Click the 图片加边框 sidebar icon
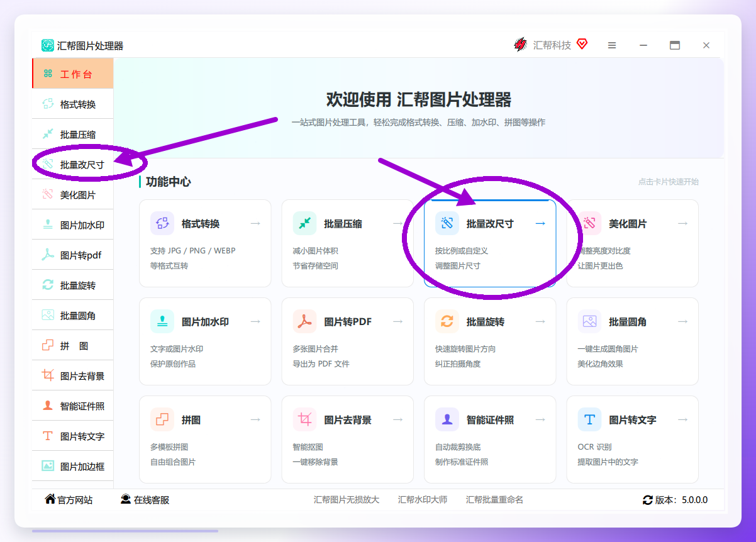Viewport: 756px width, 542px height. [48, 467]
